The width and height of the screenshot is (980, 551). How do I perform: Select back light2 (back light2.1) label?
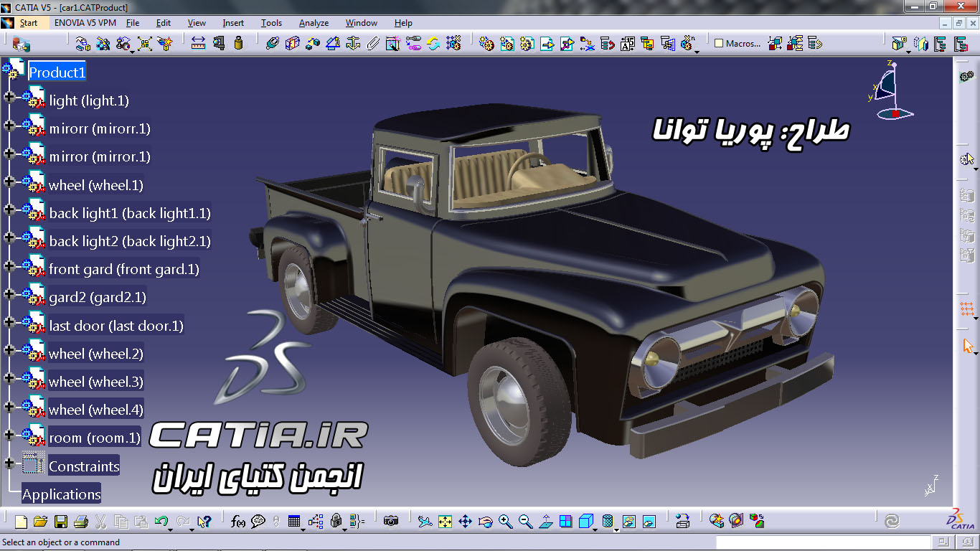tap(130, 241)
